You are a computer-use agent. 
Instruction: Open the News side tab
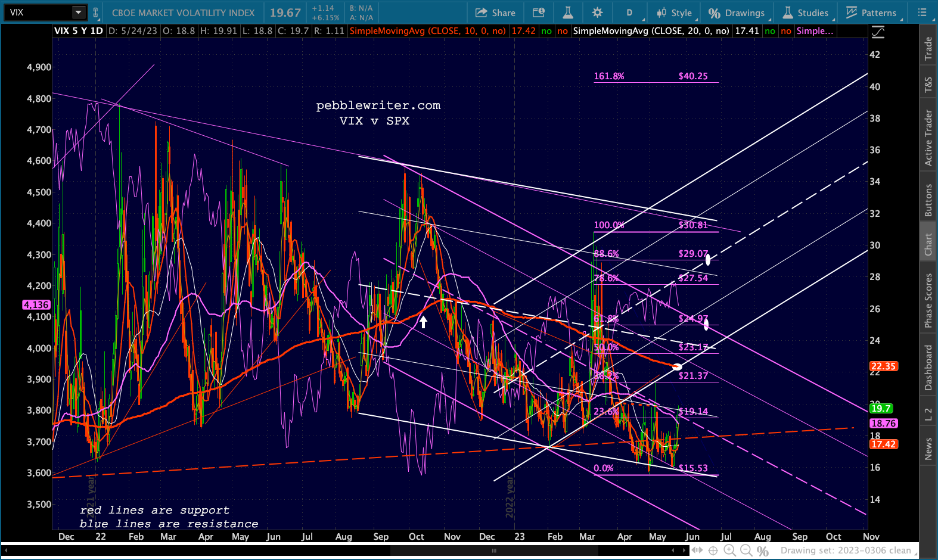pos(928,449)
